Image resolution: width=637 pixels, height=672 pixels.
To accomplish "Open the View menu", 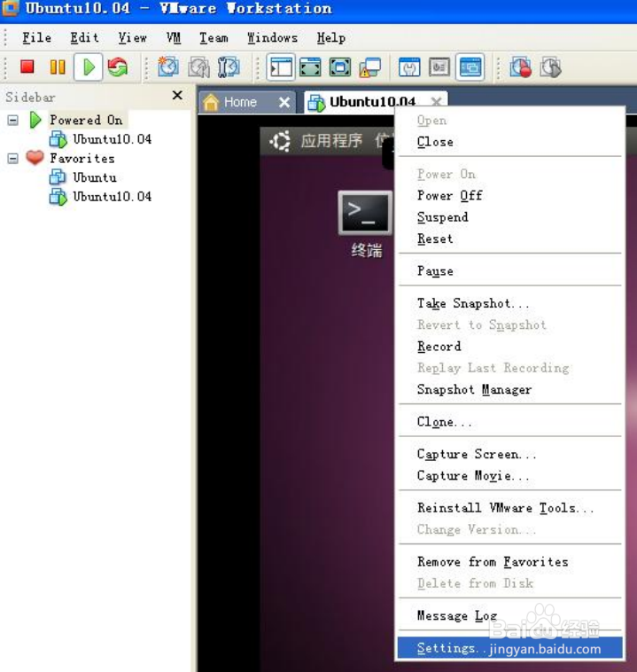I will click(133, 38).
